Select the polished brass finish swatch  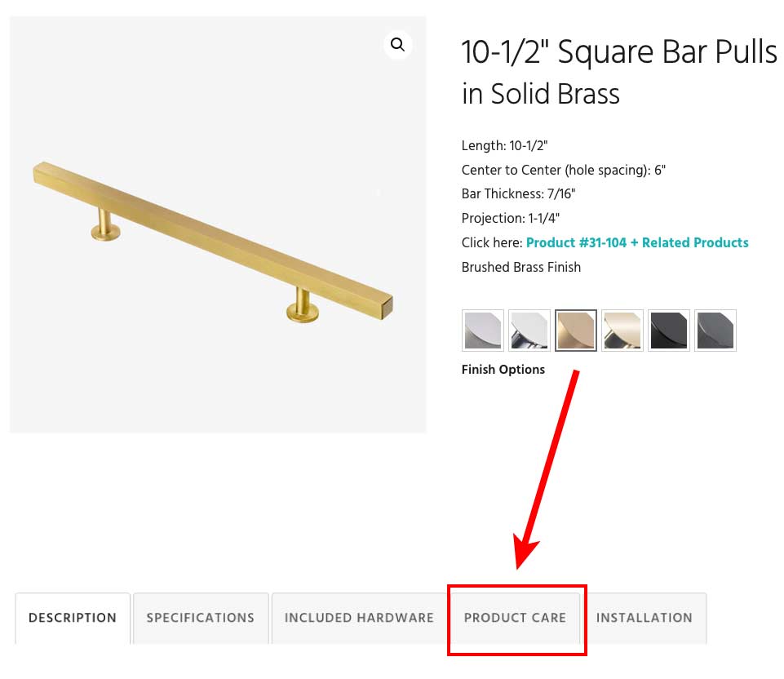(x=622, y=330)
